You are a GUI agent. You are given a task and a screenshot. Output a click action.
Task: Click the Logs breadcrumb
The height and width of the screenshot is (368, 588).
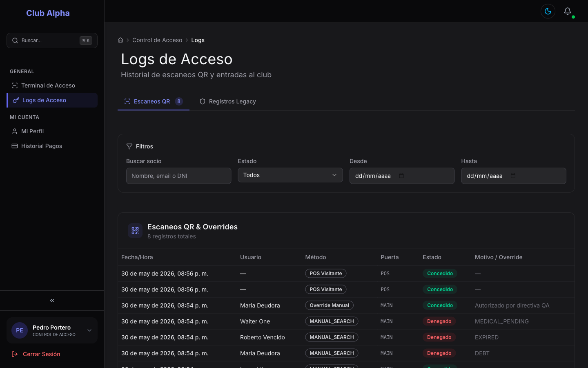(198, 40)
